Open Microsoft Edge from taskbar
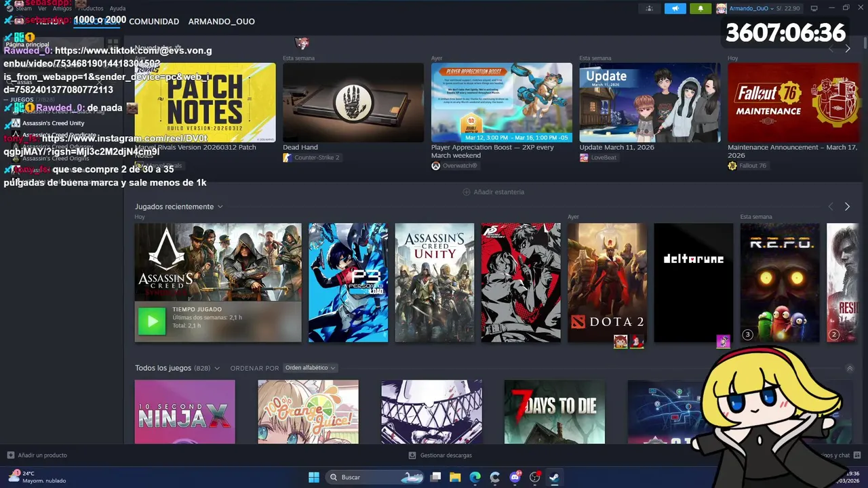 475,477
